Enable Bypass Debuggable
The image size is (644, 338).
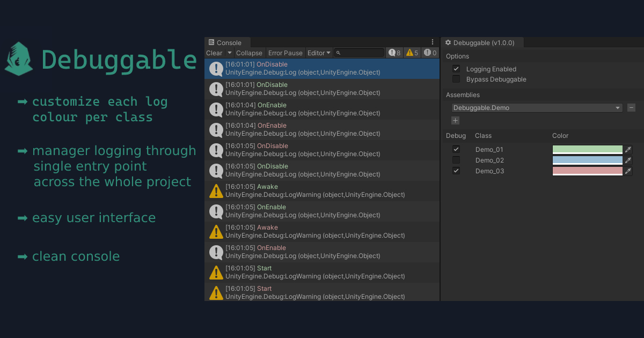coord(456,79)
